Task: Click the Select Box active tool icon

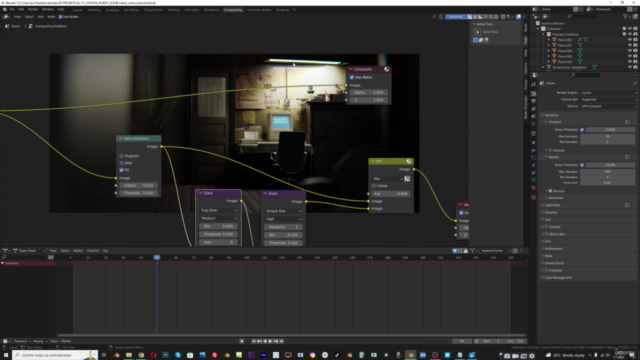Action: point(478,32)
